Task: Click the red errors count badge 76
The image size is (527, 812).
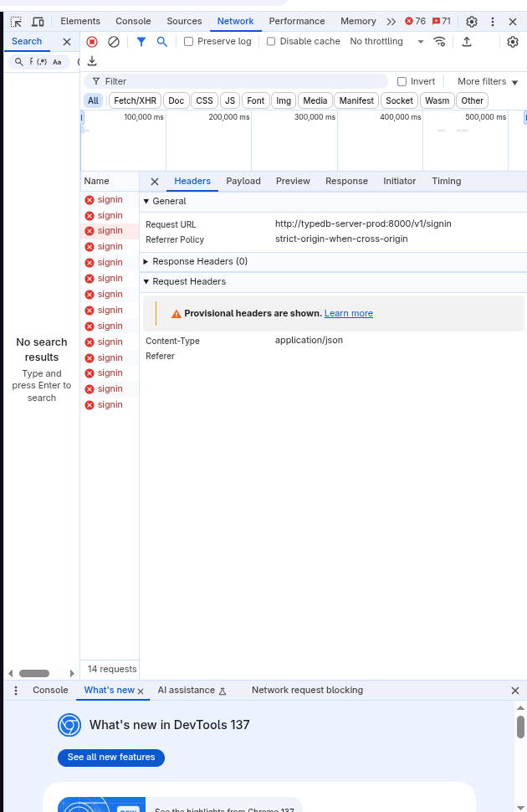Action: coord(415,21)
